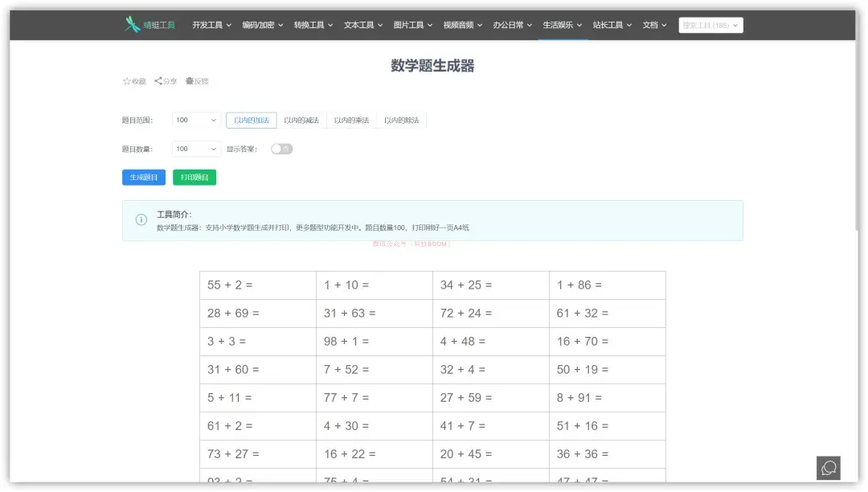Click the cell '51 + 16 ='
Screen dimensions: 868x492
[x=608, y=426]
